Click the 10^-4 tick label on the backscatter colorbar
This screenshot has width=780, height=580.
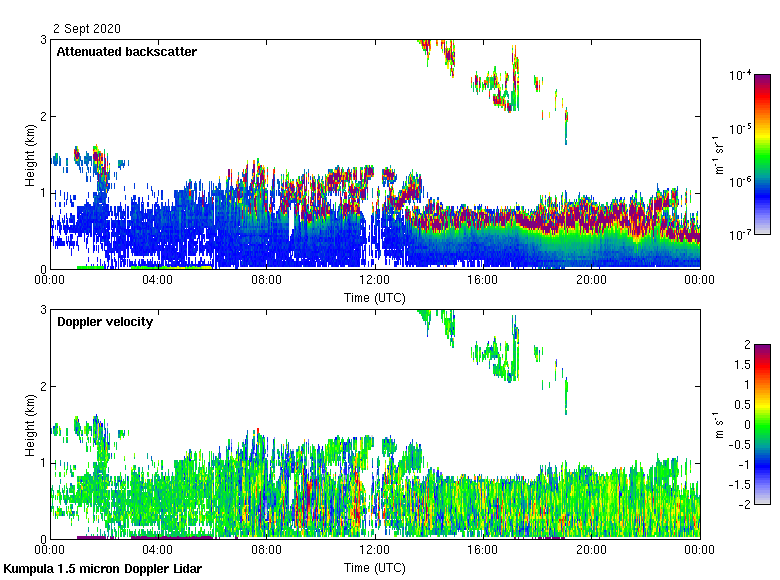click(740, 76)
